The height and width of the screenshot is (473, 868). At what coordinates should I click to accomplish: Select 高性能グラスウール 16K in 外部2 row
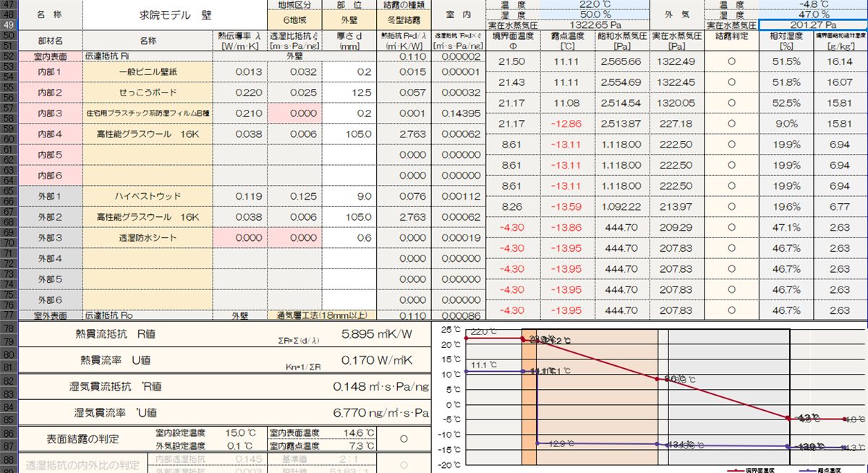[148, 217]
